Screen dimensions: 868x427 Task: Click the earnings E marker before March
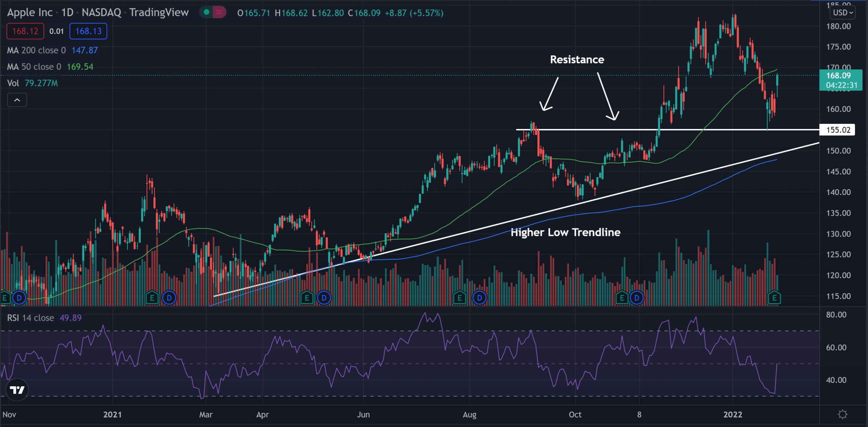152,298
